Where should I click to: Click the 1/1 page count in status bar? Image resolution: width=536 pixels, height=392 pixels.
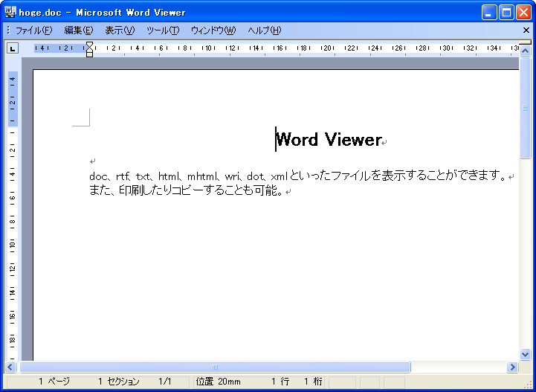click(165, 382)
